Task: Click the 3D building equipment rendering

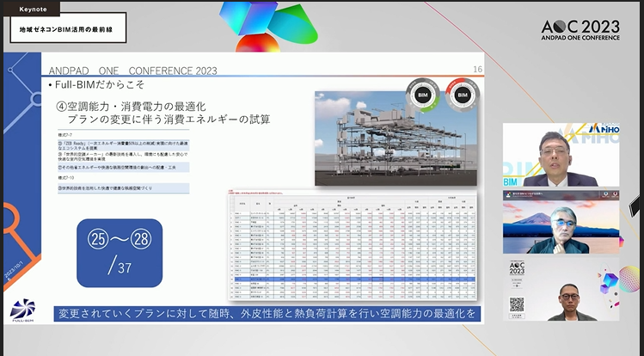Action: (x=396, y=138)
